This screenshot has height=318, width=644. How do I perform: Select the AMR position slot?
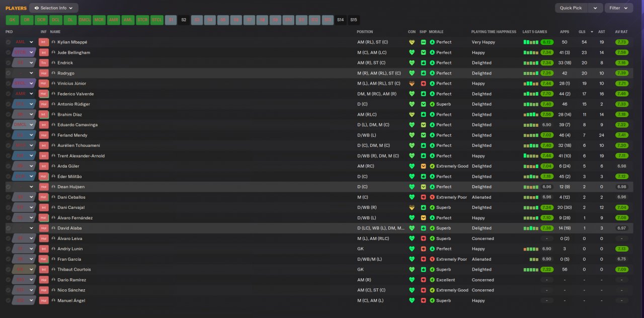pyautogui.click(x=114, y=20)
